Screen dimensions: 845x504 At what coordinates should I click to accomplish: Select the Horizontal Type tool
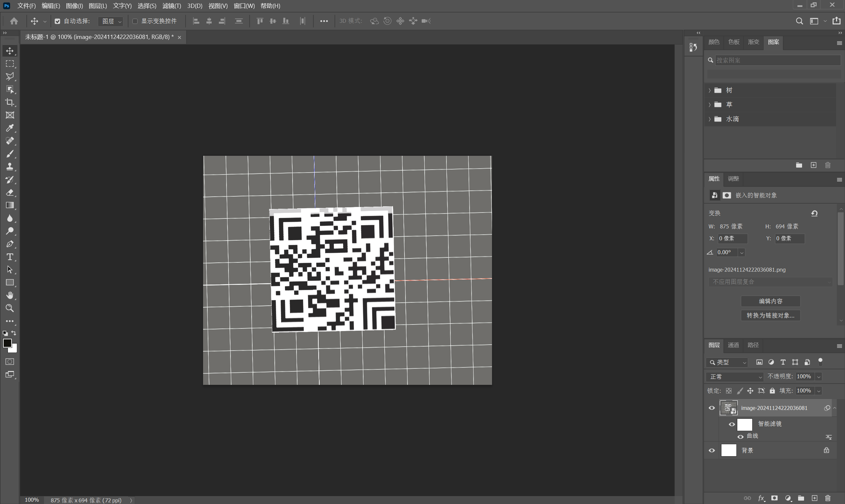10,257
